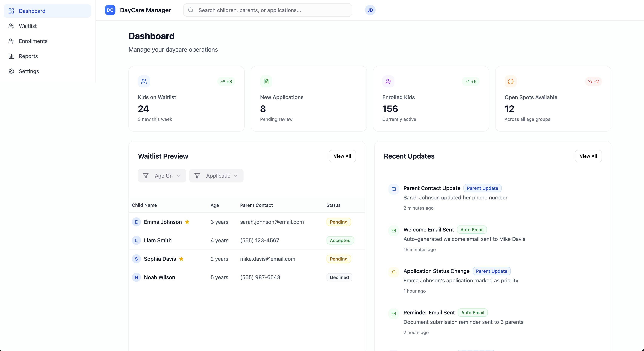Screen dimensions: 644x351
Task: View All waitlist entries
Action: pyautogui.click(x=342, y=156)
